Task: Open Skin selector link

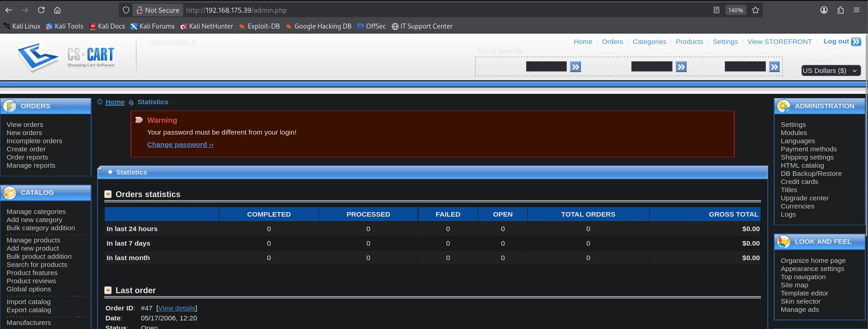Action: (800, 301)
